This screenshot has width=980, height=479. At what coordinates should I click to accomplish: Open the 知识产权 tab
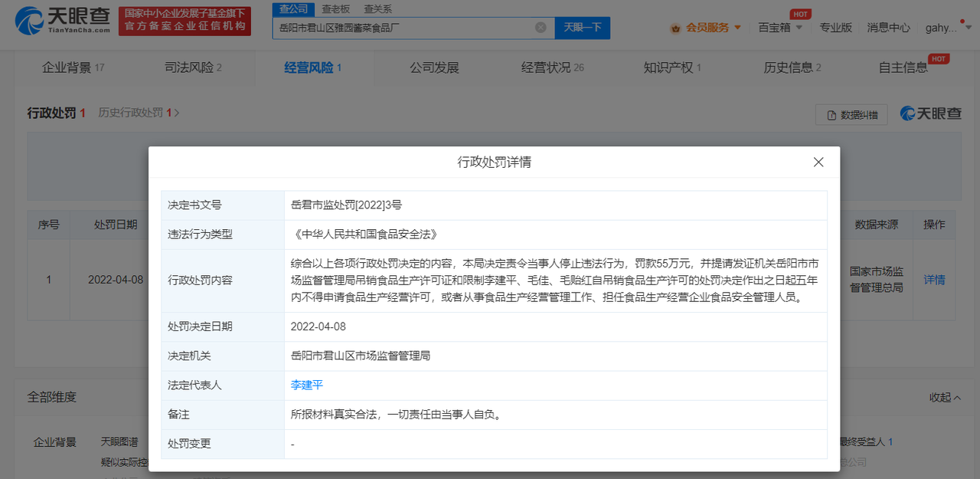(x=672, y=67)
